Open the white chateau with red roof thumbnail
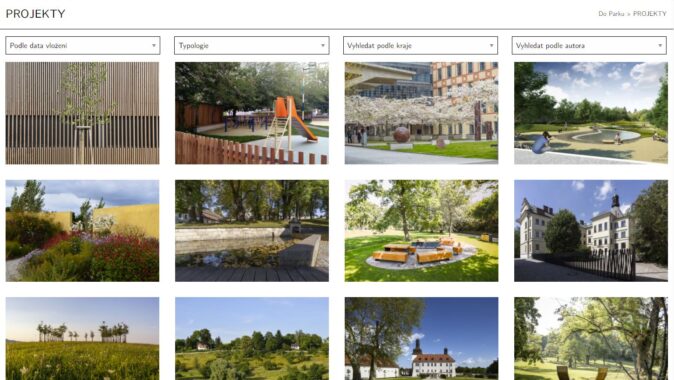The image size is (674, 380). pos(421,339)
